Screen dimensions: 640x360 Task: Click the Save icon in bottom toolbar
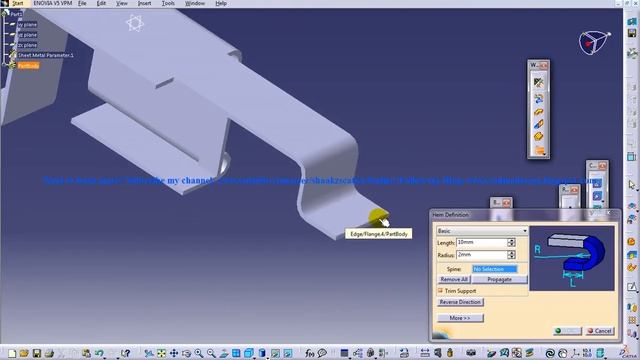pyautogui.click(x=37, y=353)
